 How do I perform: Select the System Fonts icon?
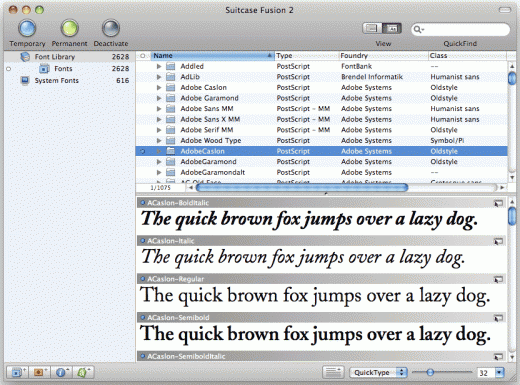point(25,81)
